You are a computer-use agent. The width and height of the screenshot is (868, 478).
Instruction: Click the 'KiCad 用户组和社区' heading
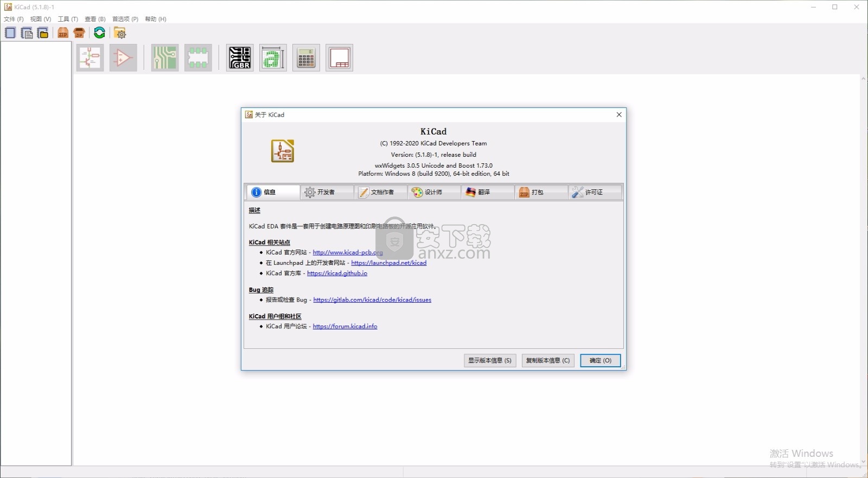pos(275,316)
